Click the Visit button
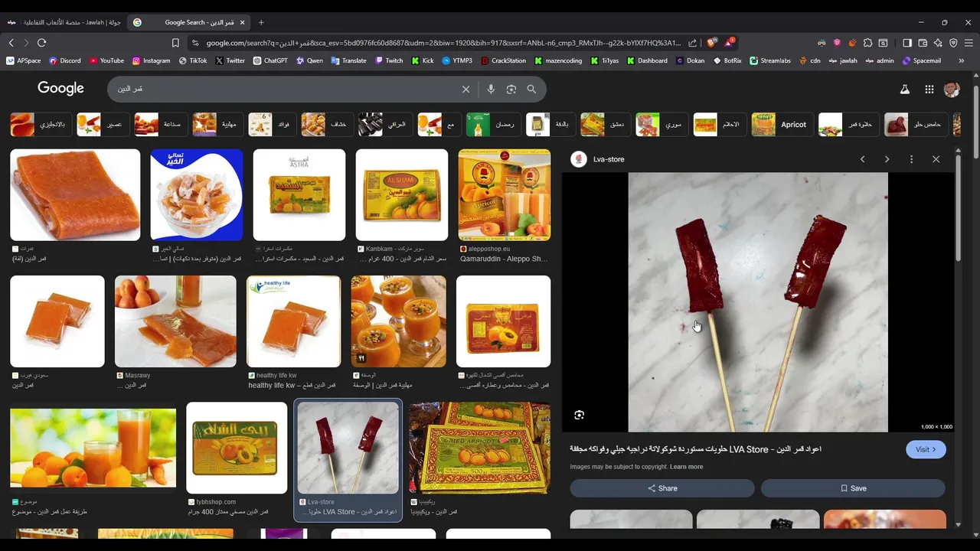 926,449
